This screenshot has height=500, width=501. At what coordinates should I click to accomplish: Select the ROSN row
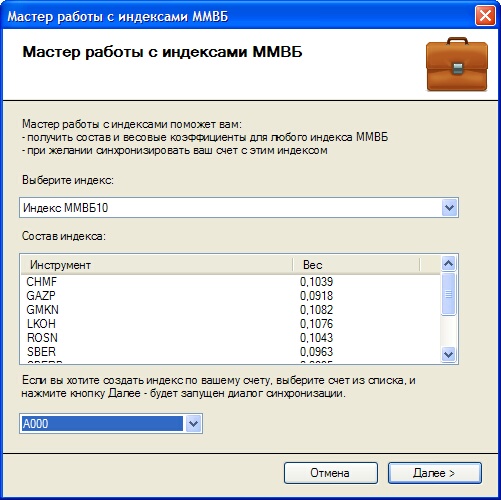pyautogui.click(x=230, y=338)
